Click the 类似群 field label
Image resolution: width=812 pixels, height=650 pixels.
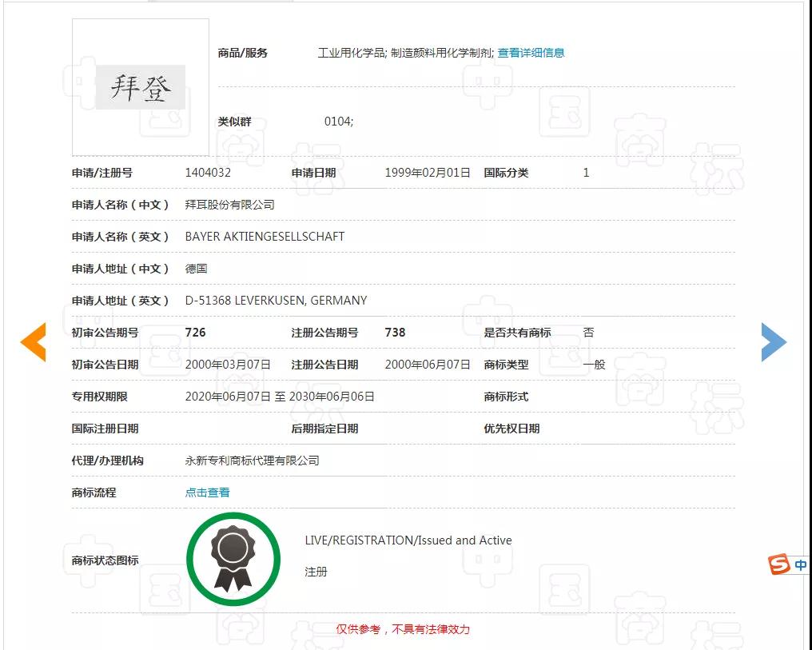pos(235,122)
